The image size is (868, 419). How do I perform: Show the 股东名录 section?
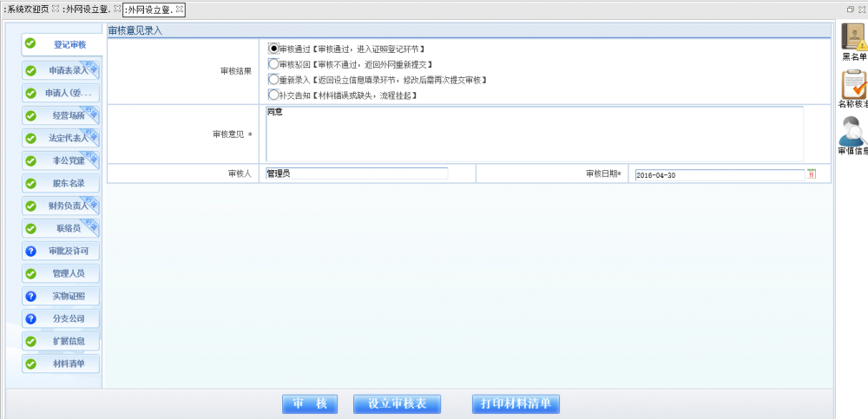(61, 183)
